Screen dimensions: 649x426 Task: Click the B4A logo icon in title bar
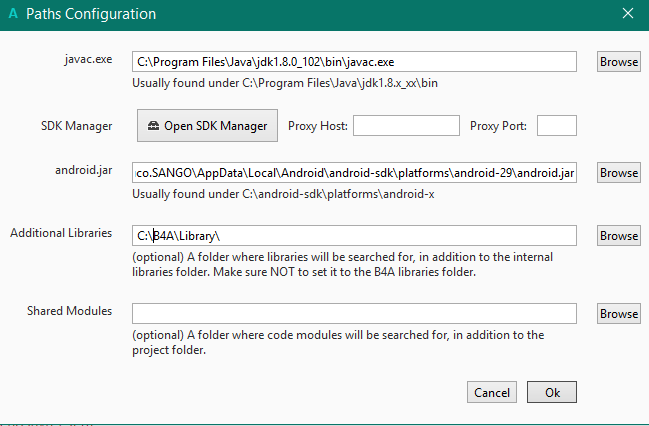point(12,15)
